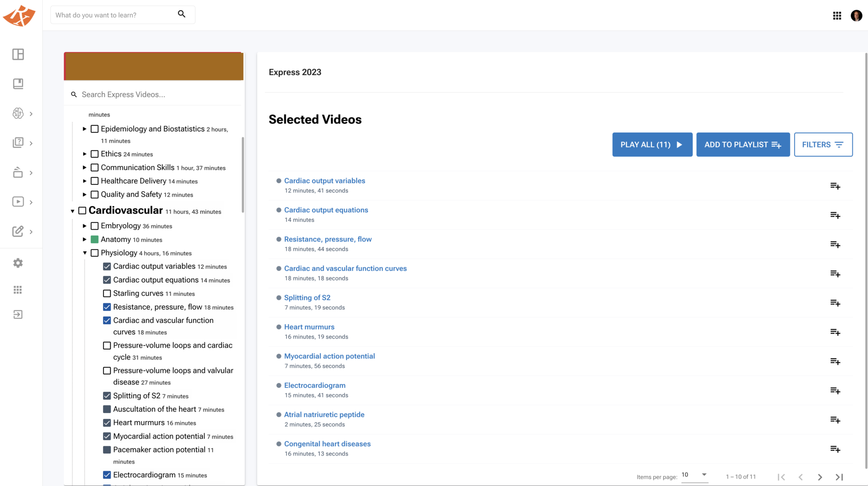Check the Starling curves checkbox
The height and width of the screenshot is (486, 868).
pyautogui.click(x=107, y=293)
